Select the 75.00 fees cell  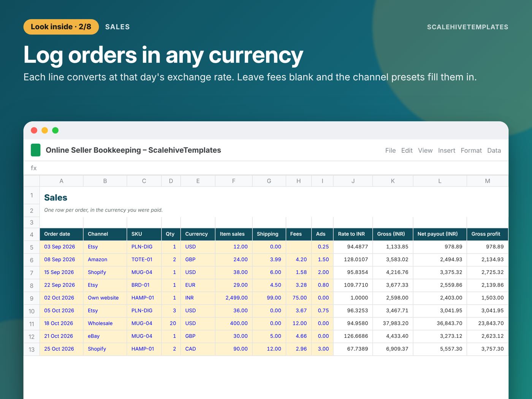click(x=298, y=298)
